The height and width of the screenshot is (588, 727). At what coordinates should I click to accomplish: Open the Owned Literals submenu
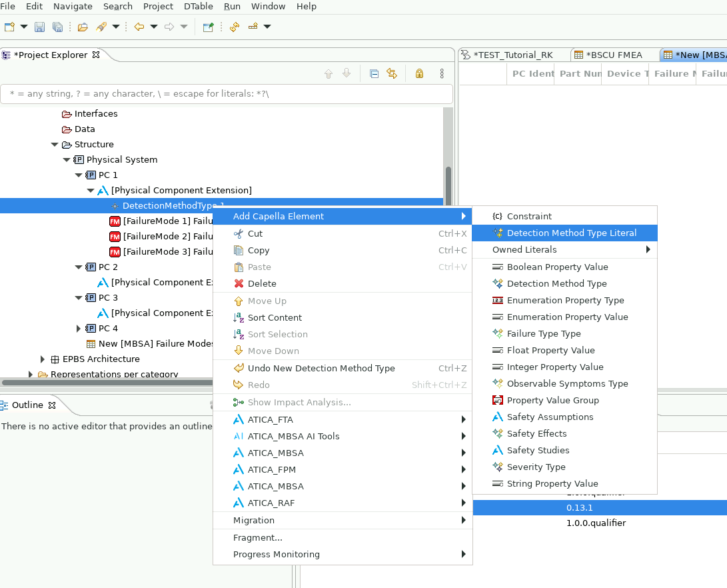[x=564, y=249]
